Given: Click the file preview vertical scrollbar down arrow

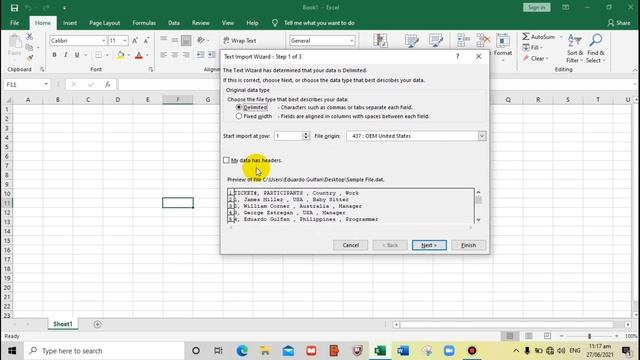Looking at the screenshot, I should pyautogui.click(x=478, y=220).
